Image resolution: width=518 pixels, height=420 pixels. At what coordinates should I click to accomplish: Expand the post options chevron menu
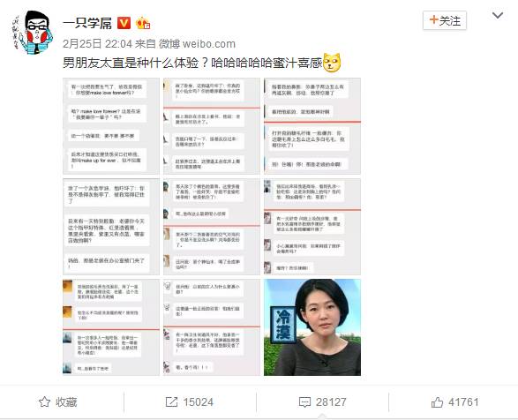498,15
